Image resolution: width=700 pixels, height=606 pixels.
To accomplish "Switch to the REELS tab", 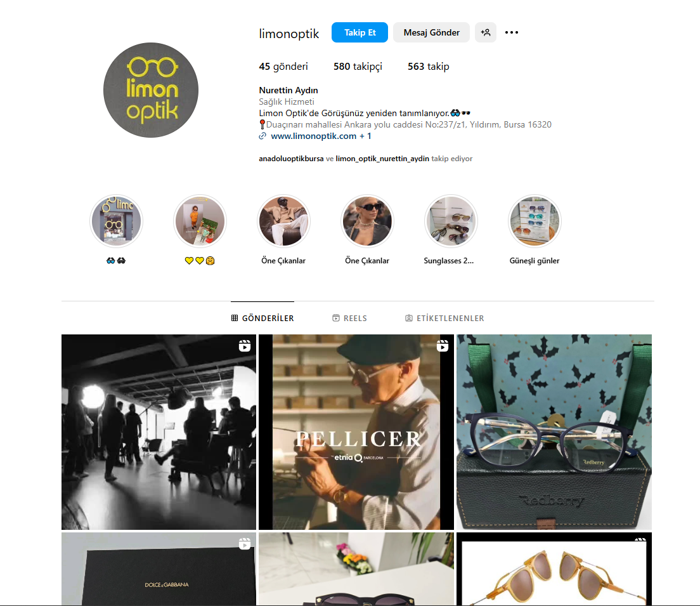I will pos(350,318).
